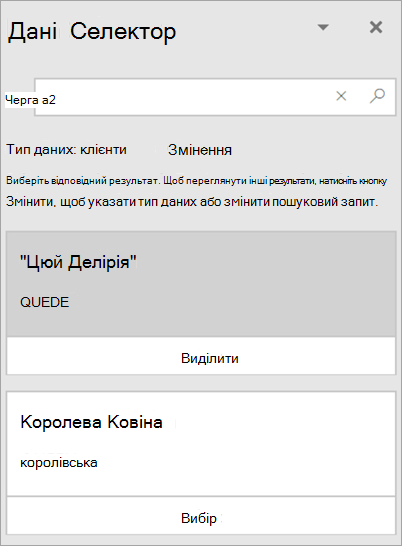Open the task pane options dropdown arrow
Screen dimensions: 402x546
tap(323, 27)
